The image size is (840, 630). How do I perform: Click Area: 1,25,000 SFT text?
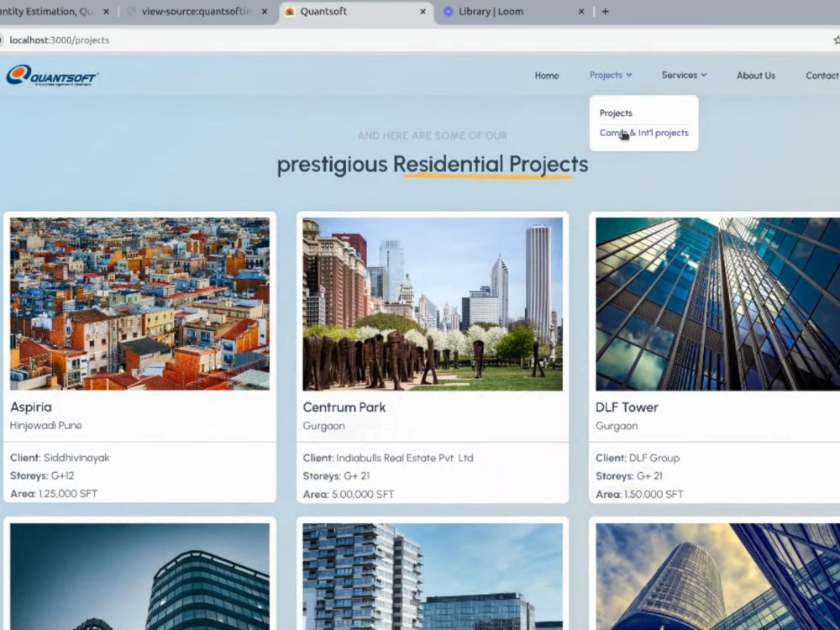click(x=54, y=493)
